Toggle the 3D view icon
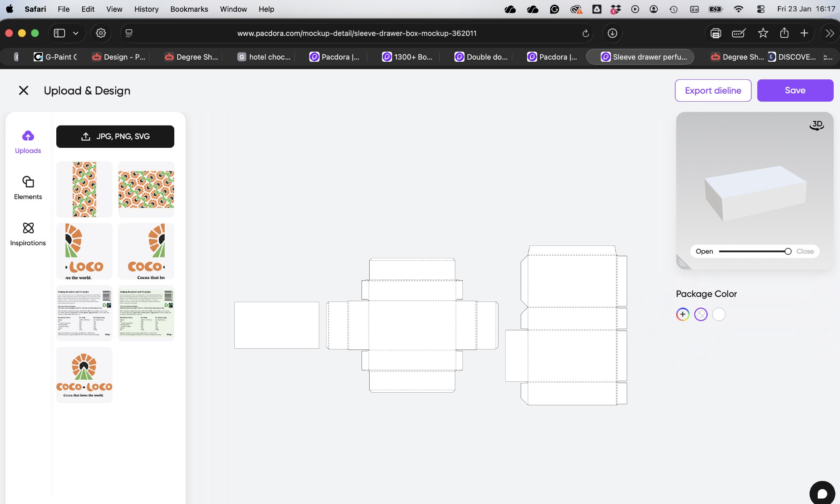The image size is (840, 504). pyautogui.click(x=816, y=125)
